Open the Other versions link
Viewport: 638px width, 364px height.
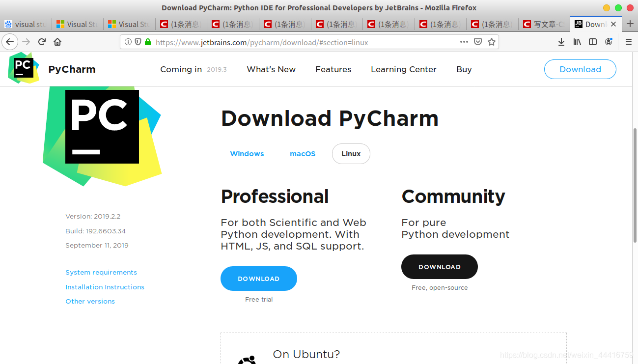pyautogui.click(x=90, y=301)
